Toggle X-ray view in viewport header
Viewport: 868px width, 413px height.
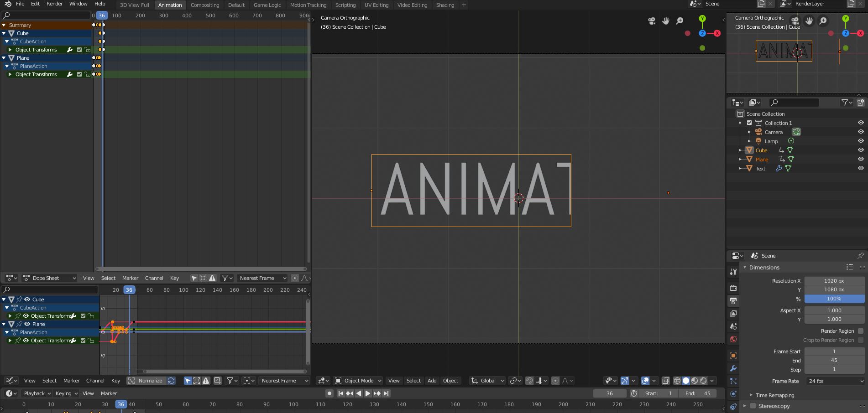[x=666, y=381]
